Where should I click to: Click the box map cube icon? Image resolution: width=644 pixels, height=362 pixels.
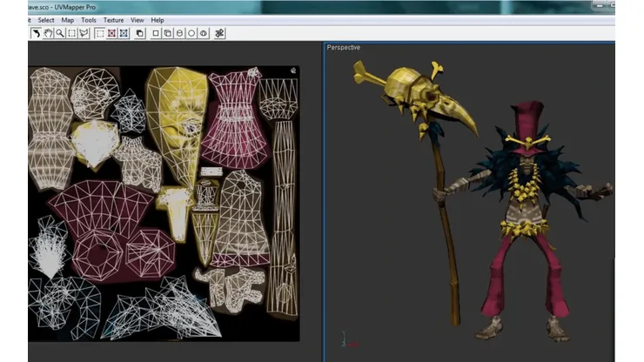click(x=168, y=33)
